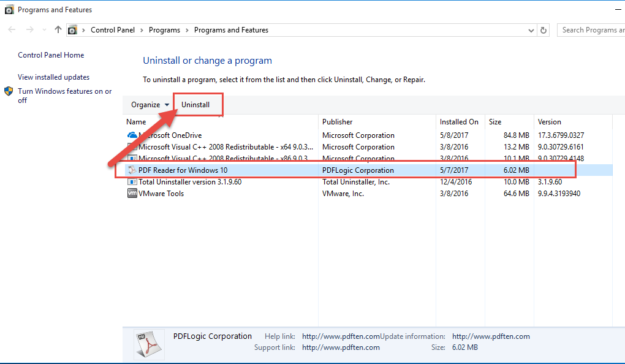Screen dimensions: 625x364
Task: Click the Help link URL in details pane
Action: (341, 336)
